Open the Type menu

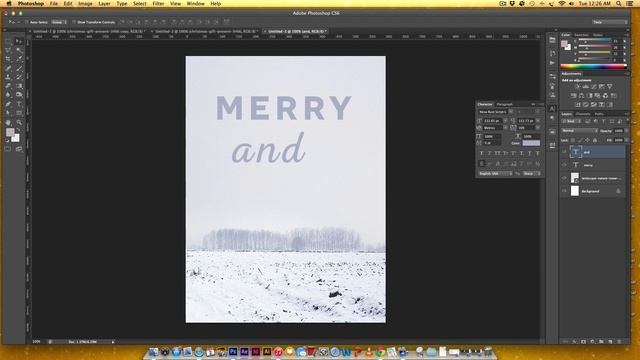pos(122,4)
